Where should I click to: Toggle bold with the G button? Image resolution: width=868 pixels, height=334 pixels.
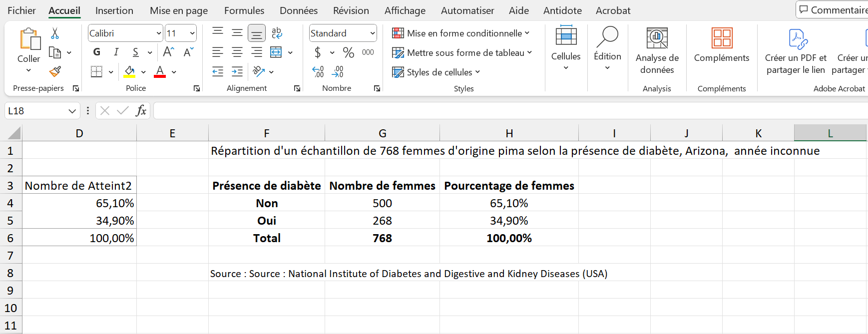pos(97,52)
